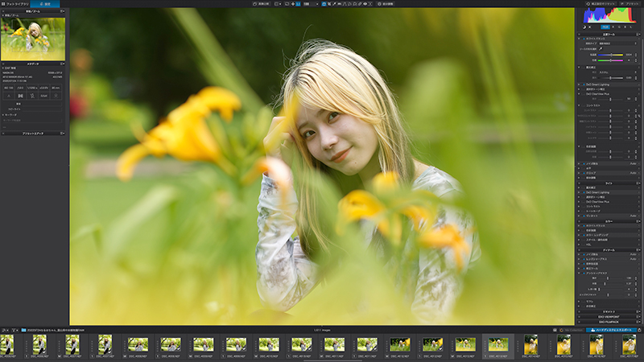Expand the トーンカーブ (Tone curve) tool
The height and width of the screenshot is (362, 644).
579,211
